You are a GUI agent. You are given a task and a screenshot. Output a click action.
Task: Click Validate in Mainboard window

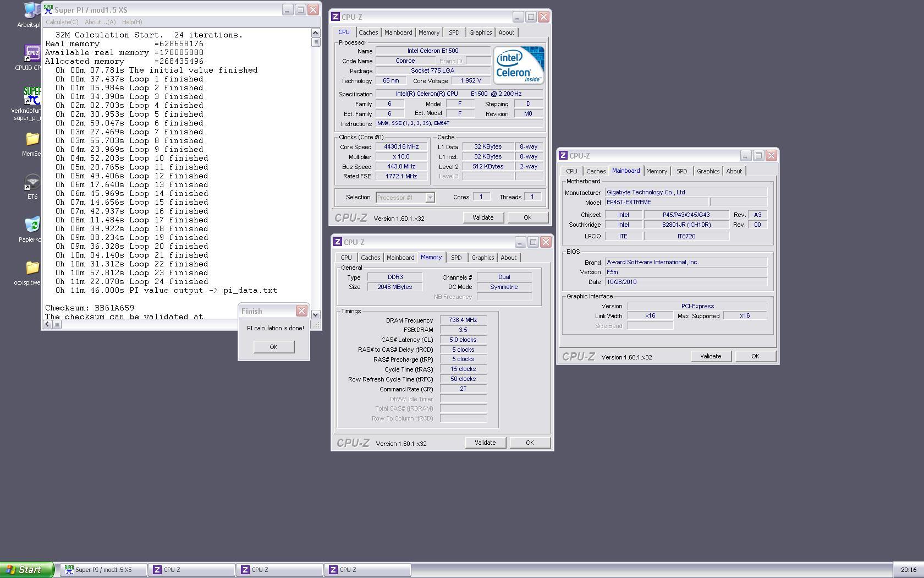tap(711, 356)
